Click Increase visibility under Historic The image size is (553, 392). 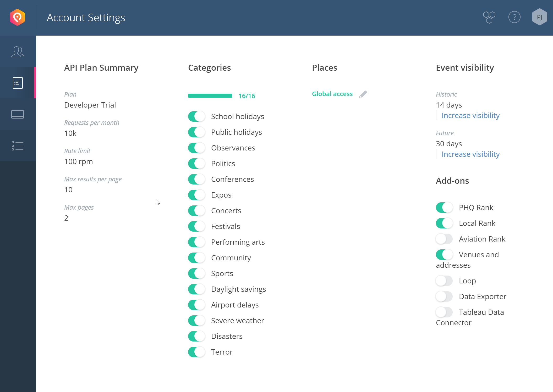470,115
